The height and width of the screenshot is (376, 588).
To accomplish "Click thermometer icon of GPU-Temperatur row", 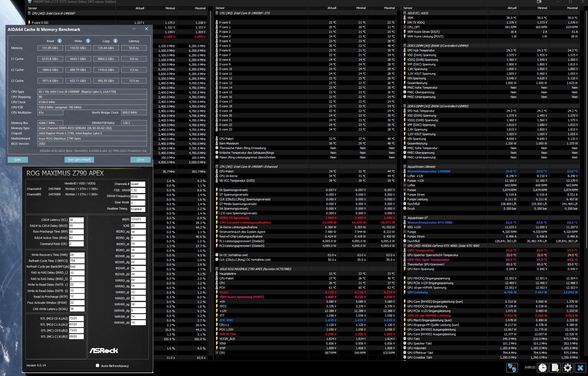I will tap(405, 250).
